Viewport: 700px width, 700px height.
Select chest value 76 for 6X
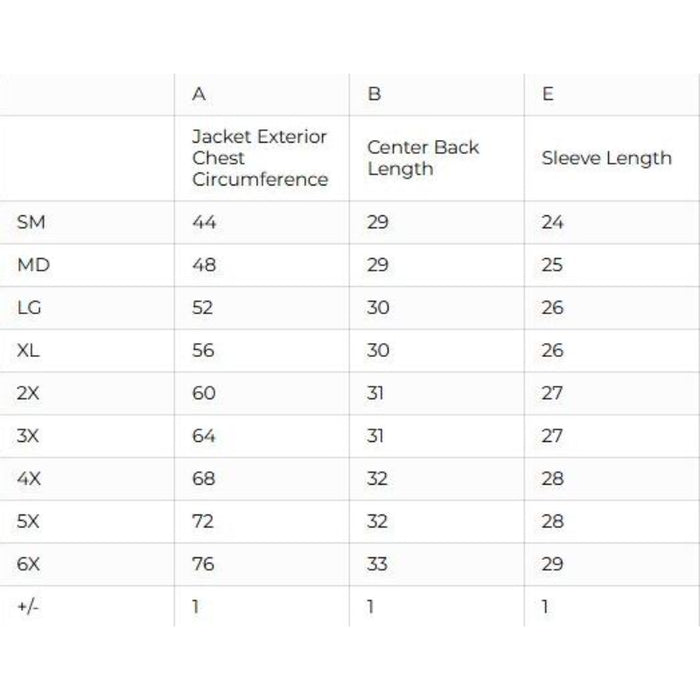coord(203,564)
